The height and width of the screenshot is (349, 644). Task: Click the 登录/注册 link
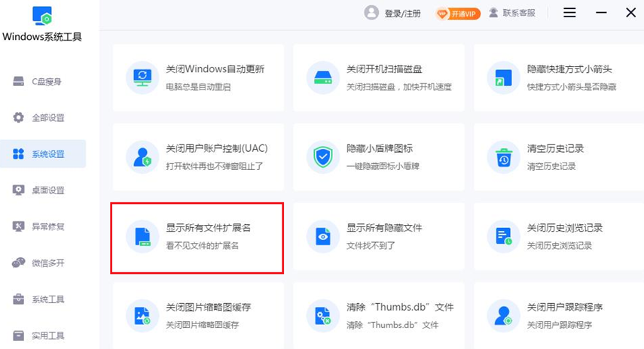(402, 14)
